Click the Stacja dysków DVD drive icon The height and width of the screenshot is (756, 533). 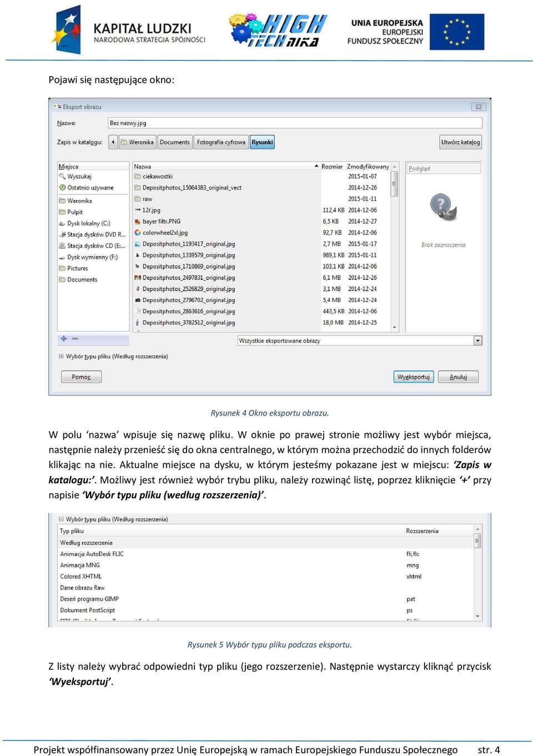point(62,234)
